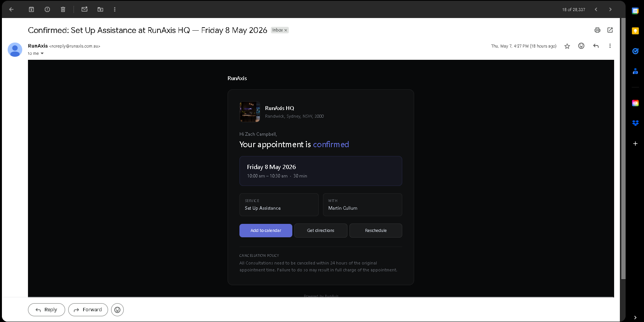Click the emoji reaction button beside Forward
The width and height of the screenshot is (644, 322).
click(117, 310)
